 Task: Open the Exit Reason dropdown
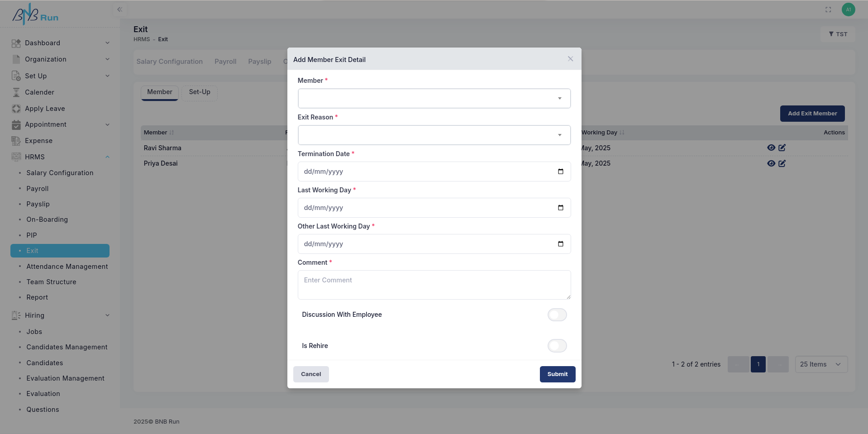pyautogui.click(x=434, y=135)
